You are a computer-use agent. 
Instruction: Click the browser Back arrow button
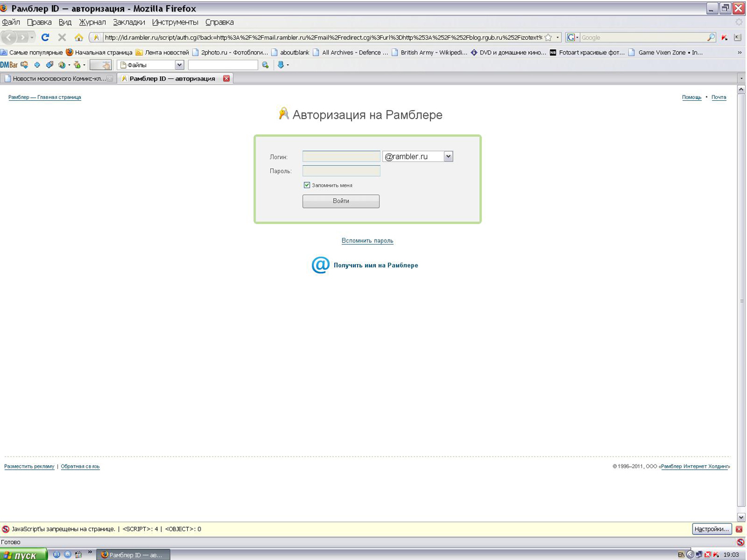coord(9,37)
